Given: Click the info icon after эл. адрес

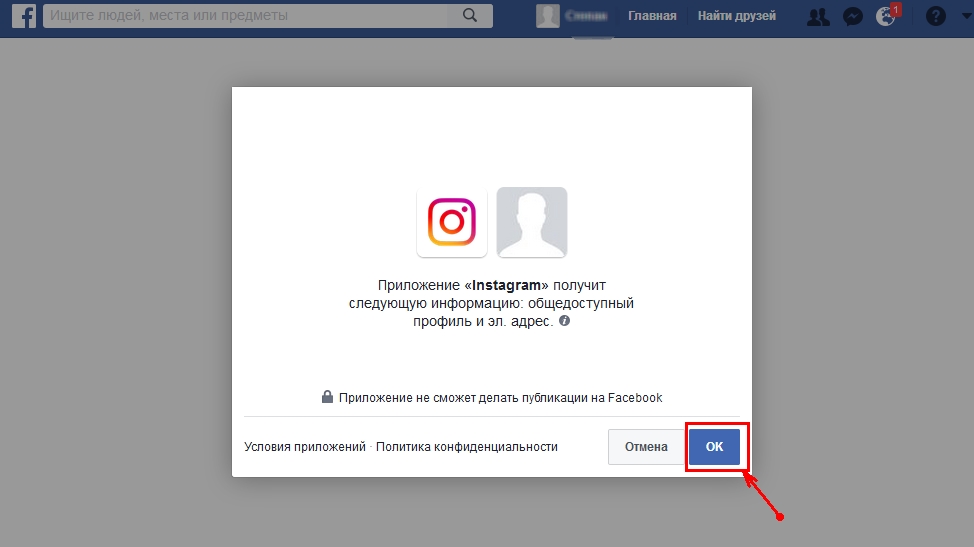Looking at the screenshot, I should (564, 321).
